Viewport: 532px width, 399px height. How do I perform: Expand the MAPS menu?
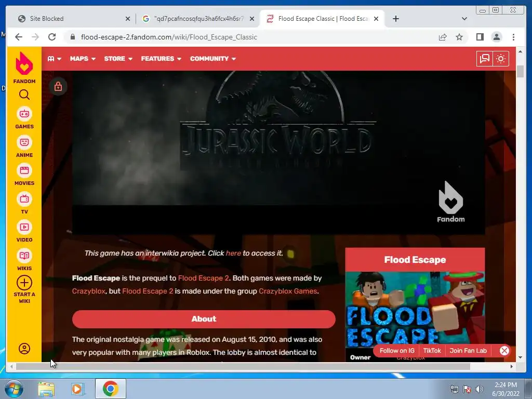83,59
